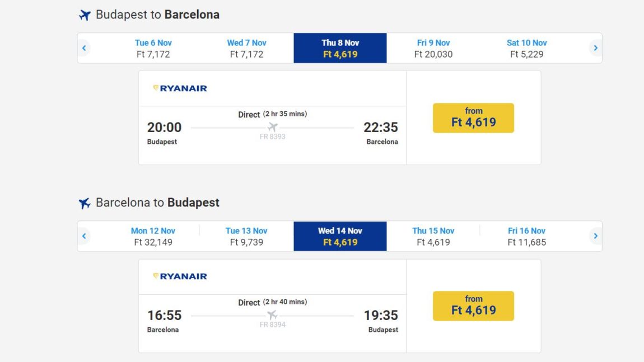Select Thu 15 Nov return date
This screenshot has width=644, height=362.
coord(433,236)
